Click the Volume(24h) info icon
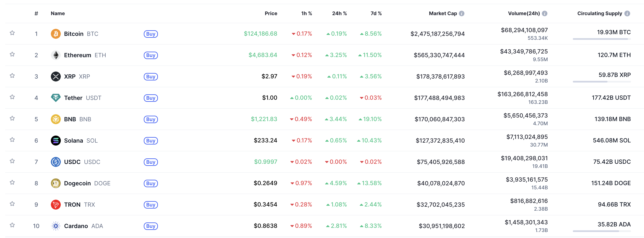Viewport: 644px width, 238px height. 544,13
